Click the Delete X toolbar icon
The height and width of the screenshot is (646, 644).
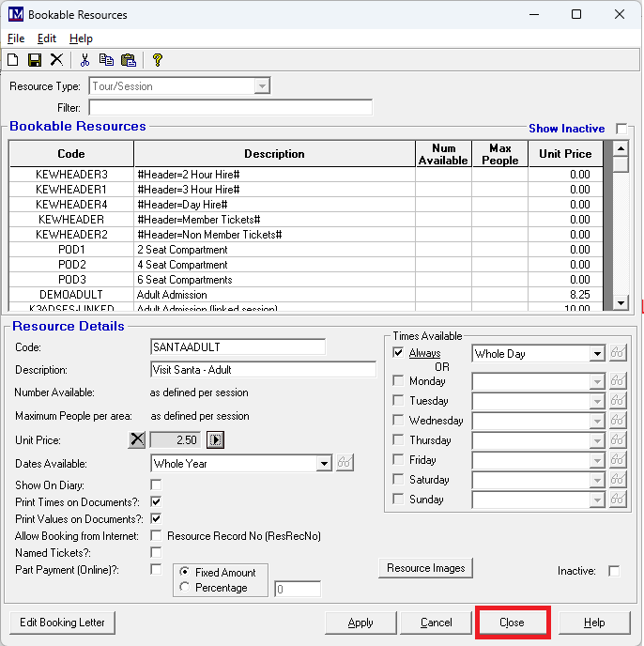[x=56, y=59]
